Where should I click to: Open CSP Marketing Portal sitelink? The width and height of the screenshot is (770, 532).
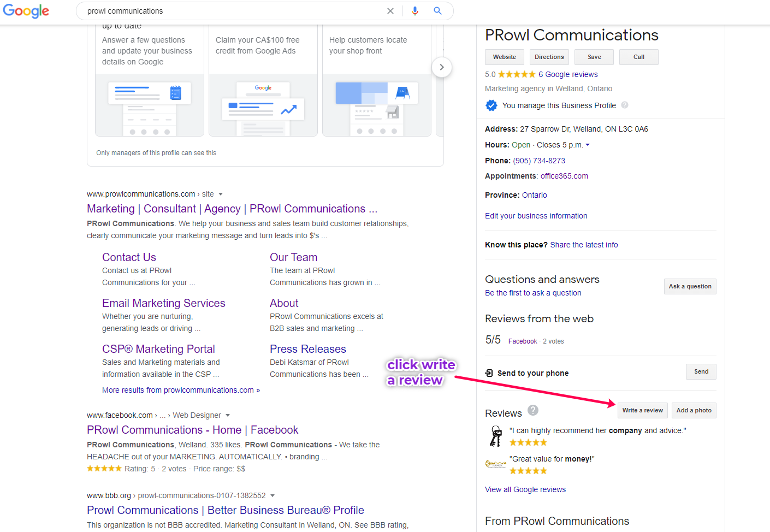[x=158, y=349]
